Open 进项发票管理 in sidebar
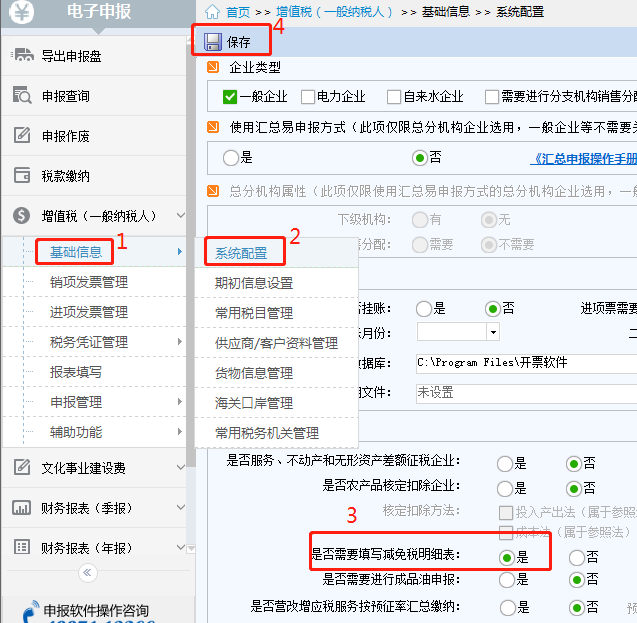 click(x=89, y=312)
